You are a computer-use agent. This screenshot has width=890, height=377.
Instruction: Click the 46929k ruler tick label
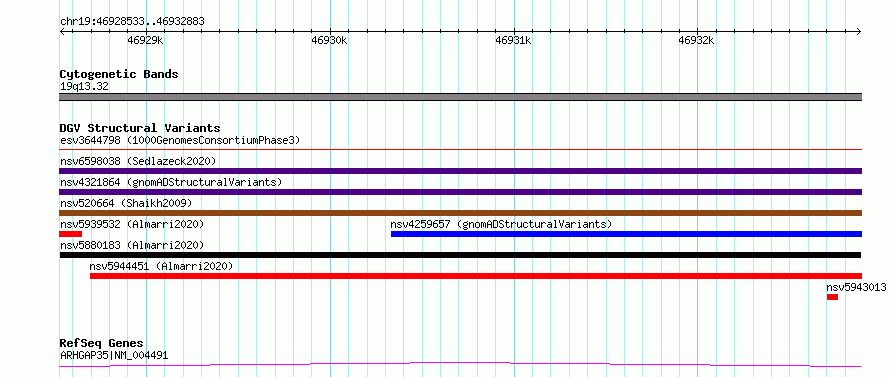[146, 40]
